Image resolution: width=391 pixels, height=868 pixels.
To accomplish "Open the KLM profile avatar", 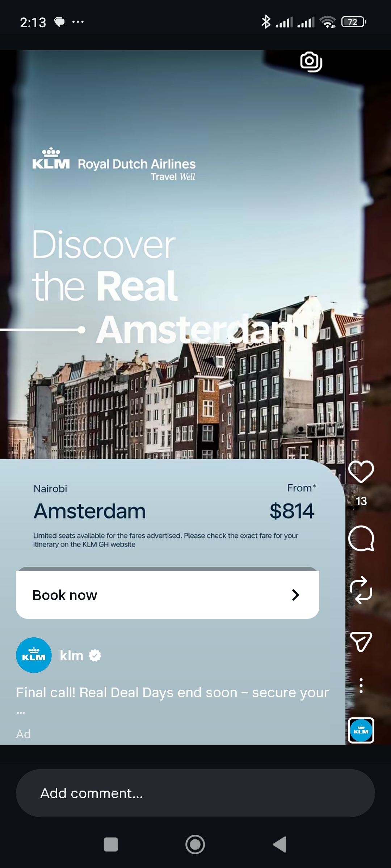I will coord(34,655).
